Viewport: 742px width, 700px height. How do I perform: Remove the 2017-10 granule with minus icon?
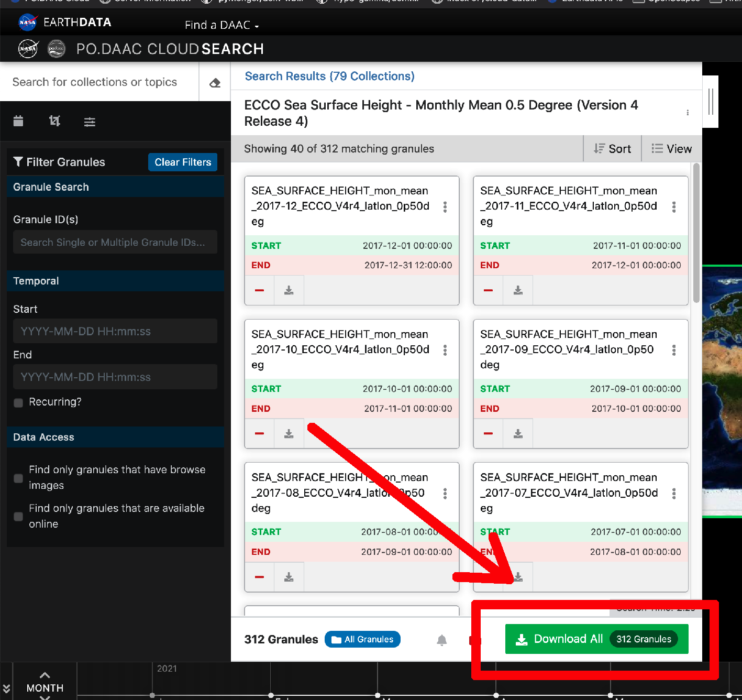click(x=260, y=434)
